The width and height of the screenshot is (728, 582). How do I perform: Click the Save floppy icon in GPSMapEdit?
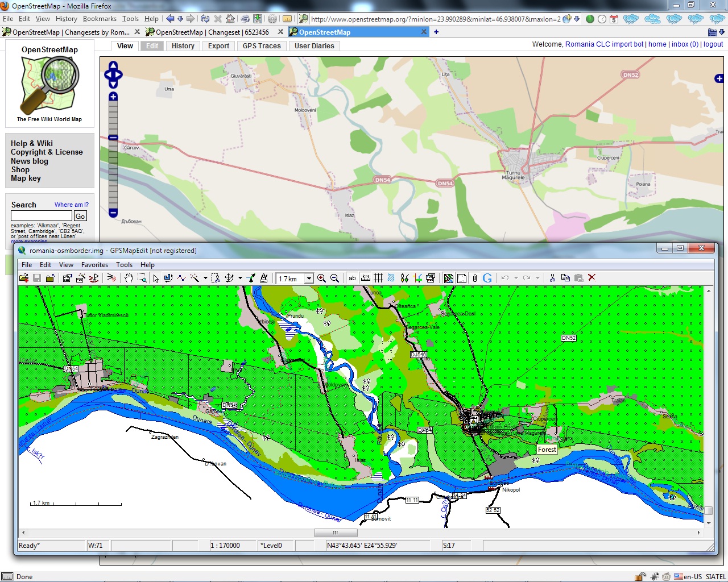point(37,278)
